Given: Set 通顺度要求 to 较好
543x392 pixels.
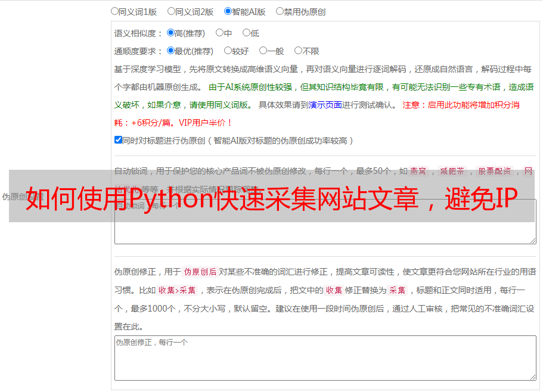Looking at the screenshot, I should coord(228,51).
